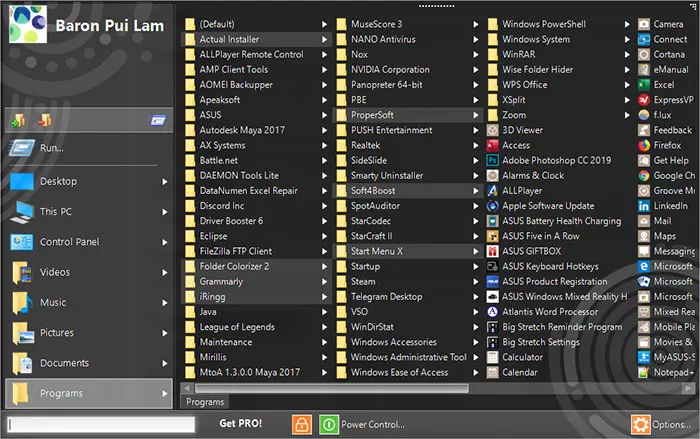The image size is (700, 439).
Task: Open the WPS Office folder
Action: tap(558, 84)
